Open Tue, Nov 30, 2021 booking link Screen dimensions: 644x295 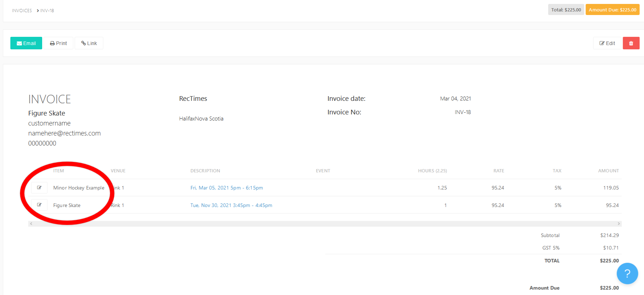pos(231,205)
